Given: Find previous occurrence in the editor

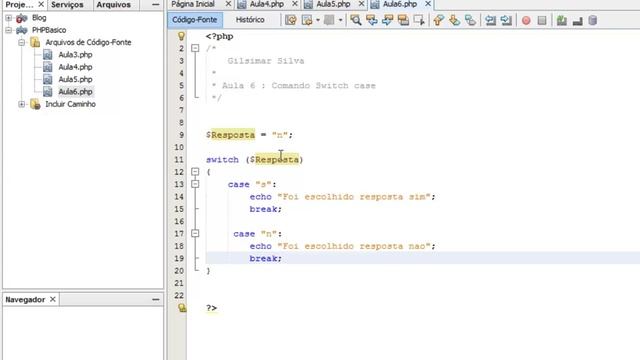Looking at the screenshot, I should coord(371,20).
